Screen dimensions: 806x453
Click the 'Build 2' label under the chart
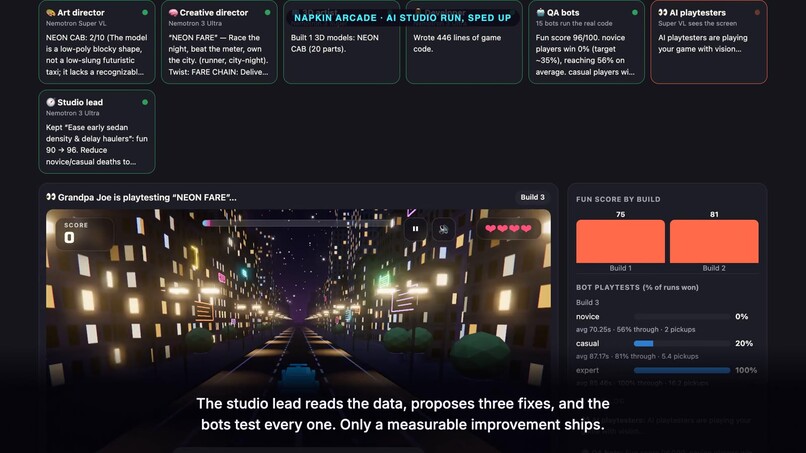pos(714,268)
